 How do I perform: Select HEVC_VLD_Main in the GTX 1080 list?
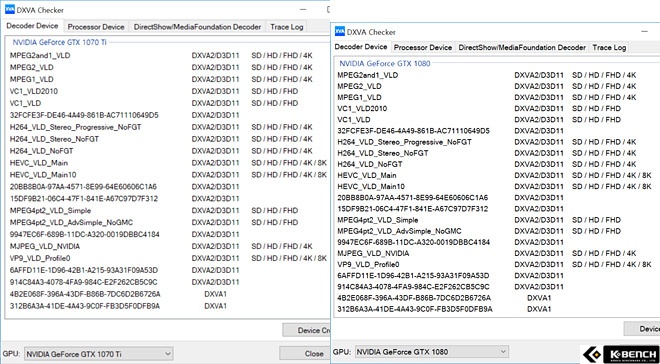[x=495, y=175]
